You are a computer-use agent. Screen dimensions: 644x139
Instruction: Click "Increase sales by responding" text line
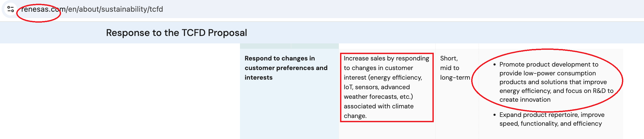[386, 58]
